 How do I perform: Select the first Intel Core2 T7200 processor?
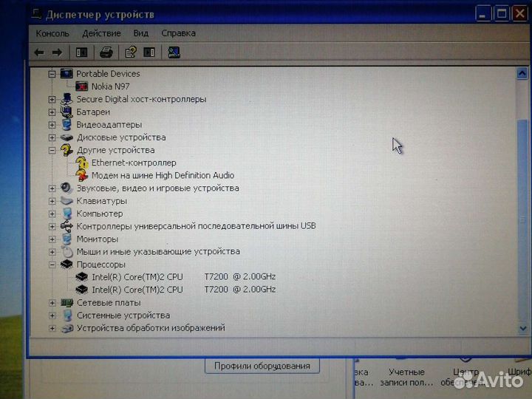pyautogui.click(x=183, y=277)
